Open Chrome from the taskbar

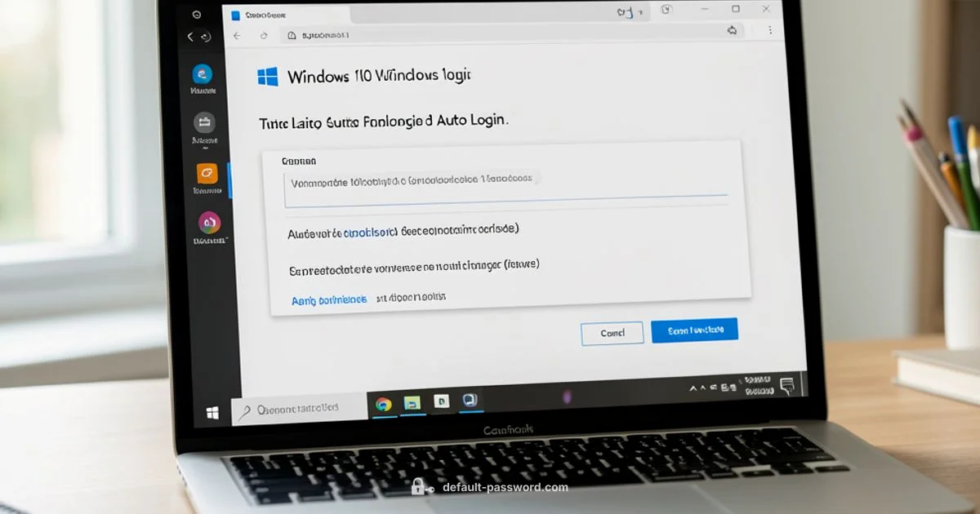(x=385, y=401)
